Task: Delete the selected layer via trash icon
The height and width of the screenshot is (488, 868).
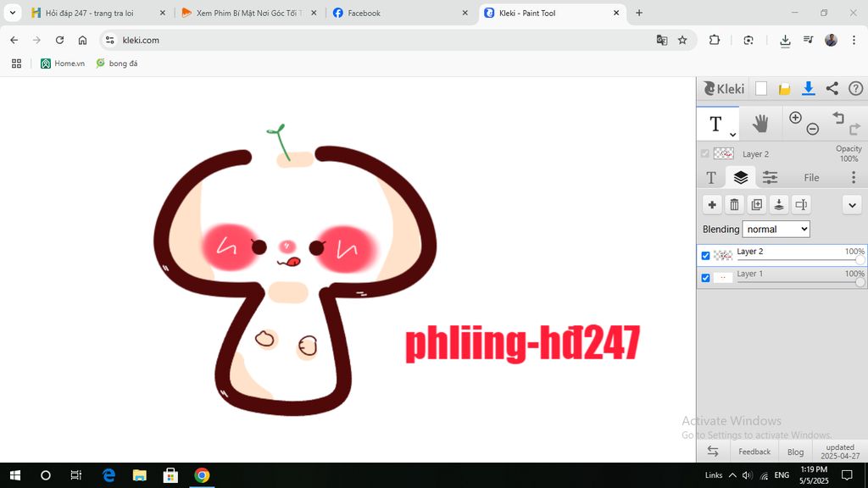Action: [734, 205]
